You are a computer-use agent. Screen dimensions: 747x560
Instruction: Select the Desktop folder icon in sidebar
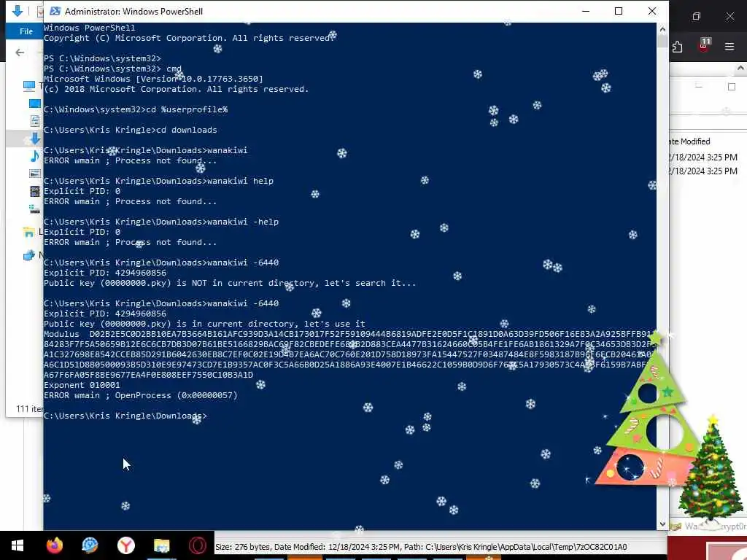coord(35,104)
